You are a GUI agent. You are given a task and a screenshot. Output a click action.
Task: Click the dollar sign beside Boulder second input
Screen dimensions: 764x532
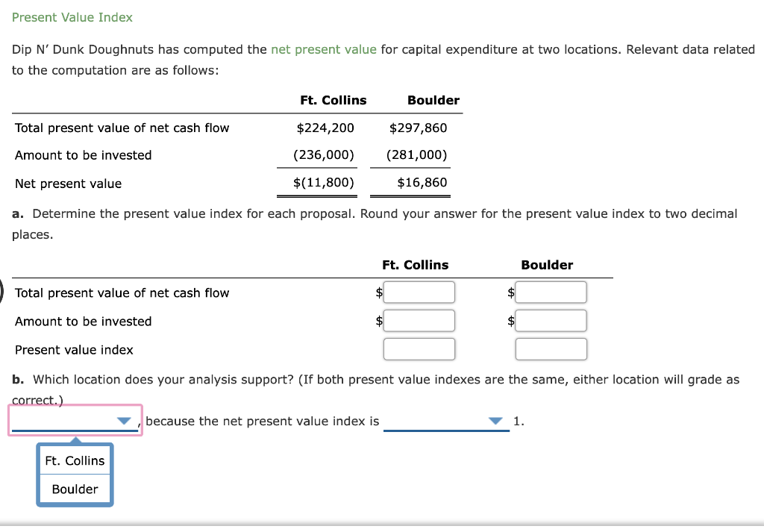click(511, 320)
